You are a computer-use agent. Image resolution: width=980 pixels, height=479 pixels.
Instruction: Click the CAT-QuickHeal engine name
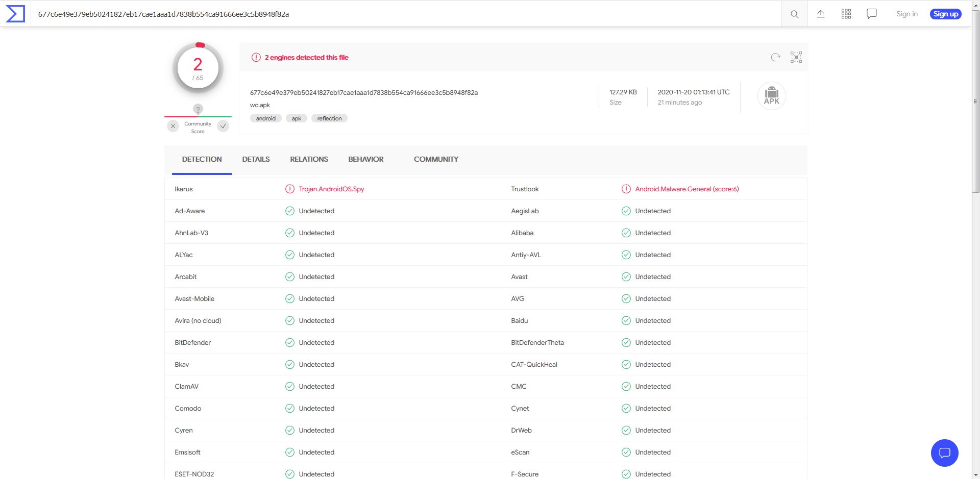(x=534, y=365)
